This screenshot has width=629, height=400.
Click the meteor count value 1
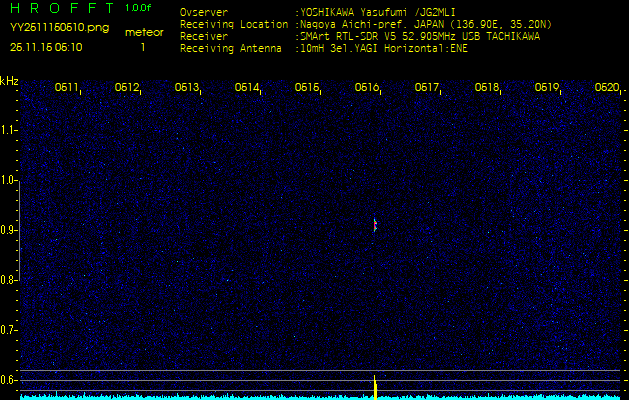[143, 47]
